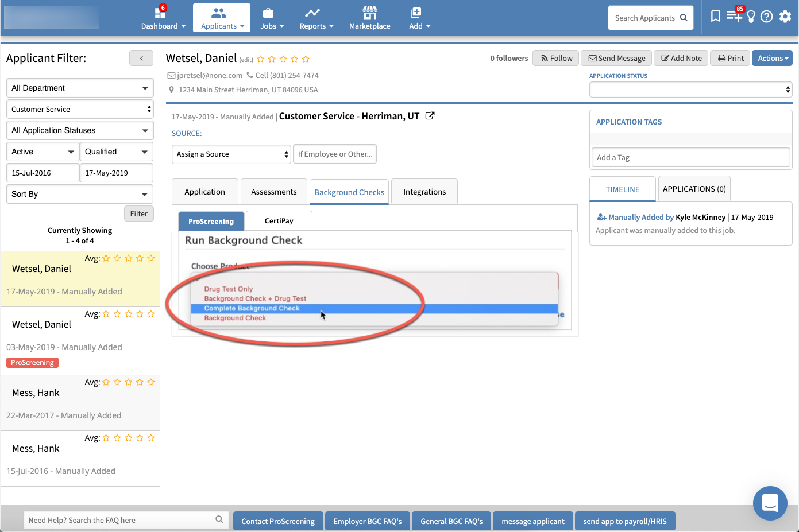Switch to the Assessments tab
799x532 pixels.
[273, 192]
